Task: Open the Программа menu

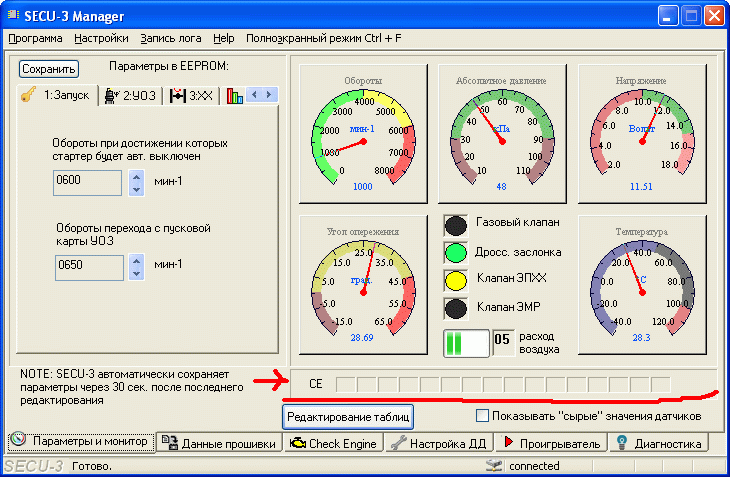Action: point(35,38)
